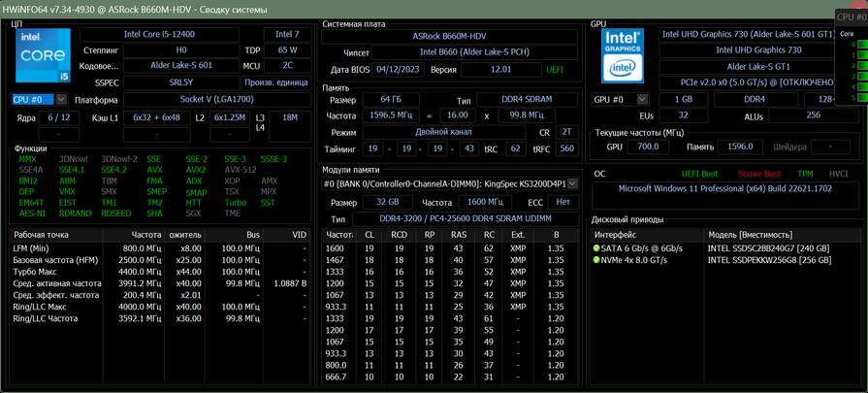Select the 1467 row in the timing table
This screenshot has width=868, height=393.
[451, 260]
